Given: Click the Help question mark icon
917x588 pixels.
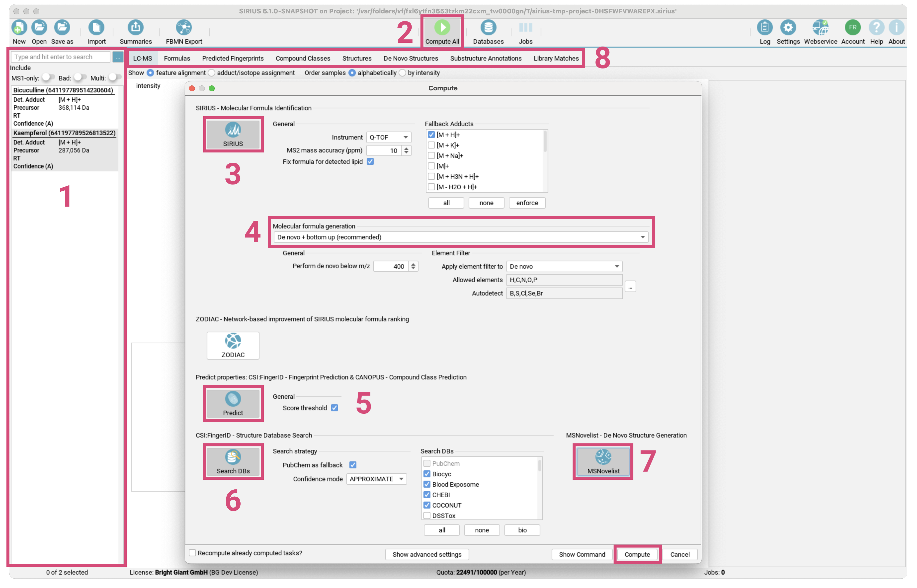Looking at the screenshot, I should pyautogui.click(x=876, y=28).
